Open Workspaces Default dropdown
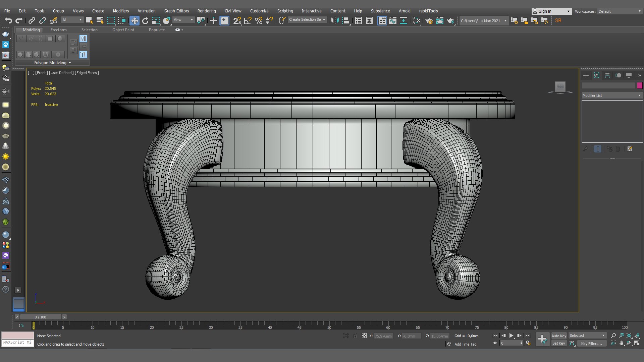The height and width of the screenshot is (362, 644). tap(620, 11)
